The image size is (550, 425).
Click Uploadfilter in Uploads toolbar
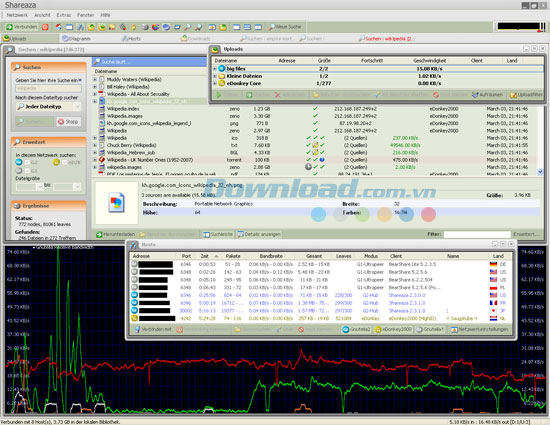[x=526, y=95]
